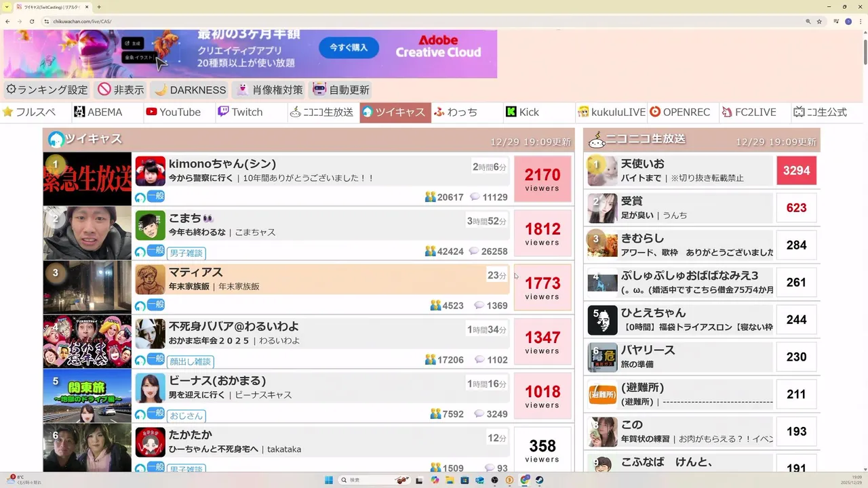Click こまち avatar icon
The width and height of the screenshot is (868, 488).
(150, 225)
